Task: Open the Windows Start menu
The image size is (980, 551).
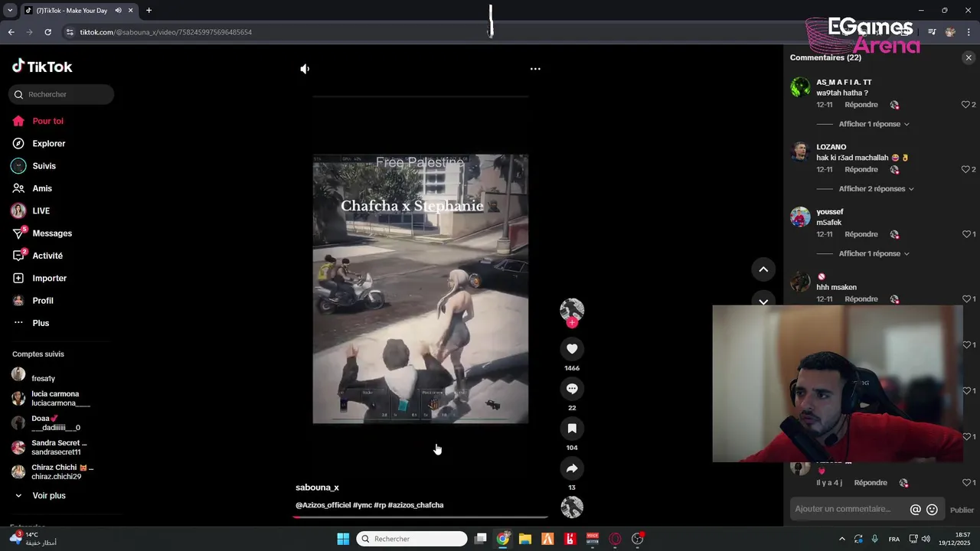Action: [343, 539]
